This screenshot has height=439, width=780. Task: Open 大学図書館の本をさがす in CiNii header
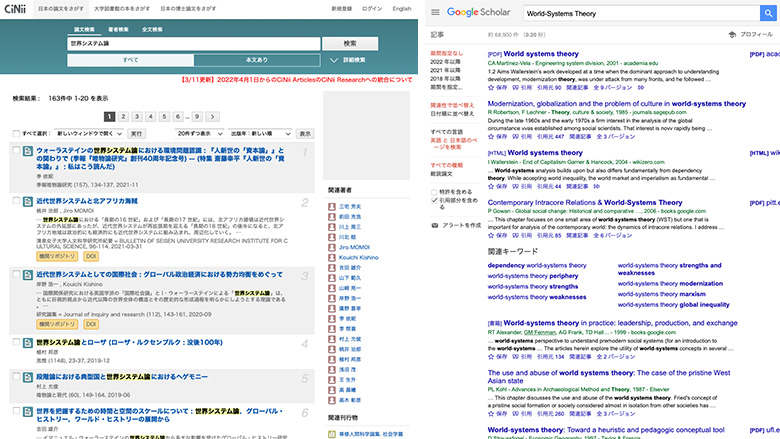pyautogui.click(x=122, y=8)
